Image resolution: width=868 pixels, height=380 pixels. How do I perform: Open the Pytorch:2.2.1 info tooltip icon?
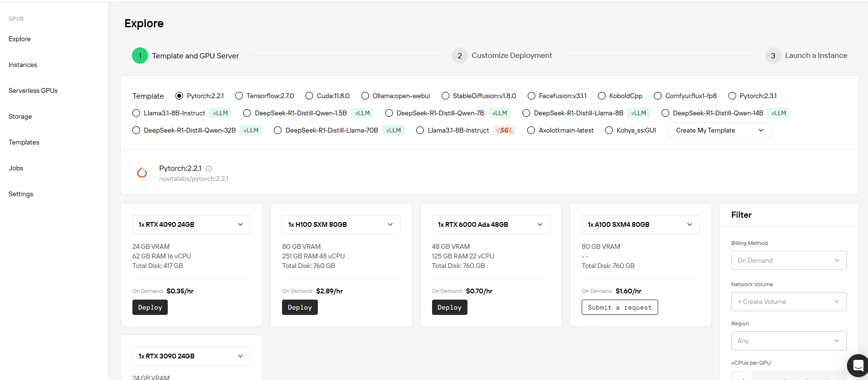point(209,169)
